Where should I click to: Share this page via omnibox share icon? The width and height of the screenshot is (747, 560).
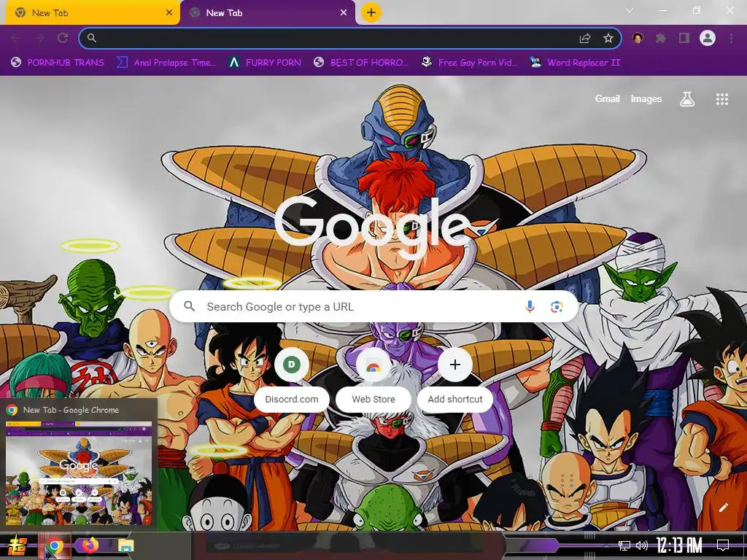[585, 38]
